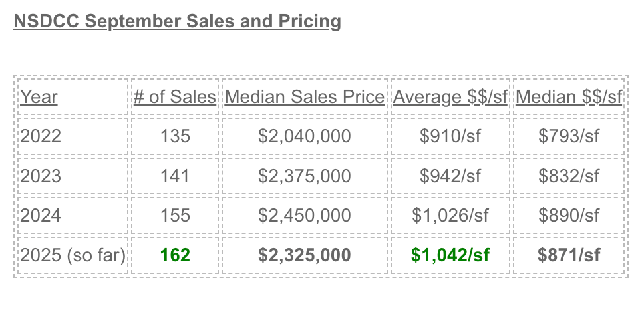This screenshot has height=310, width=644.
Task: Click the 2023 year cell
Action: 41,176
